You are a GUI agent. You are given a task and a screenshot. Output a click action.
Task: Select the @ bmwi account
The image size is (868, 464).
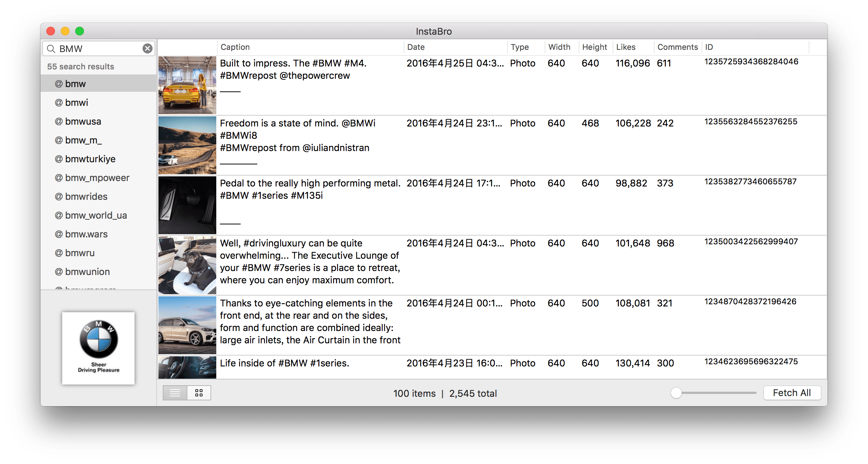98,102
